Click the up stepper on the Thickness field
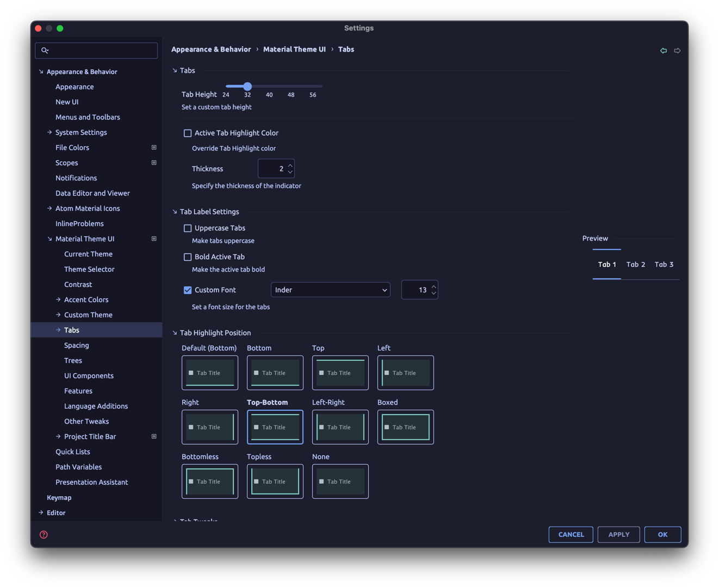This screenshot has width=719, height=588. [290, 165]
